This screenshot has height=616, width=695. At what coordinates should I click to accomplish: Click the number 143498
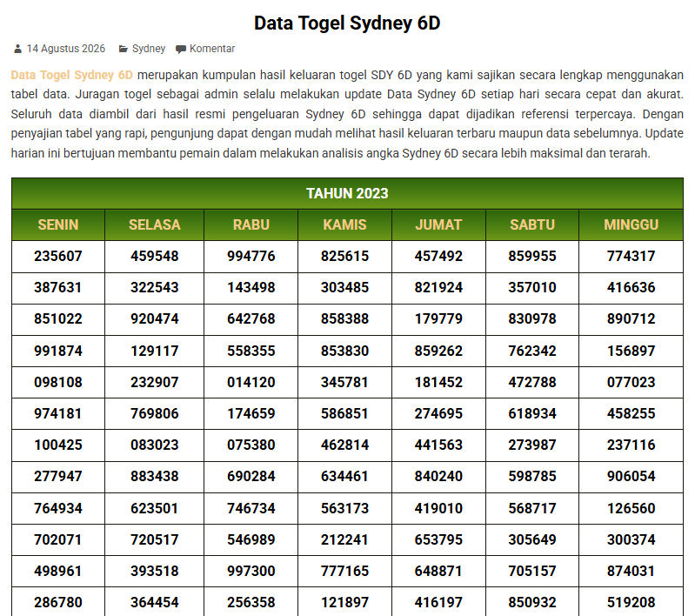coord(251,288)
